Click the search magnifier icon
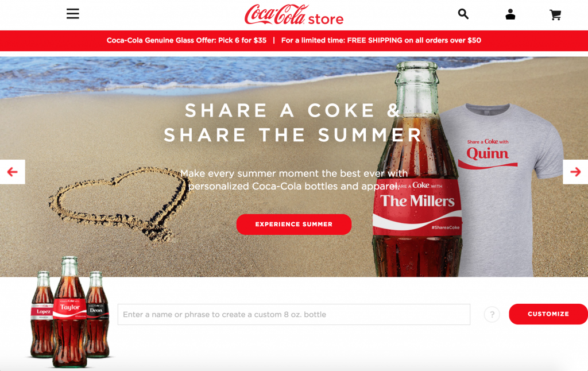The image size is (588, 371). 463,14
